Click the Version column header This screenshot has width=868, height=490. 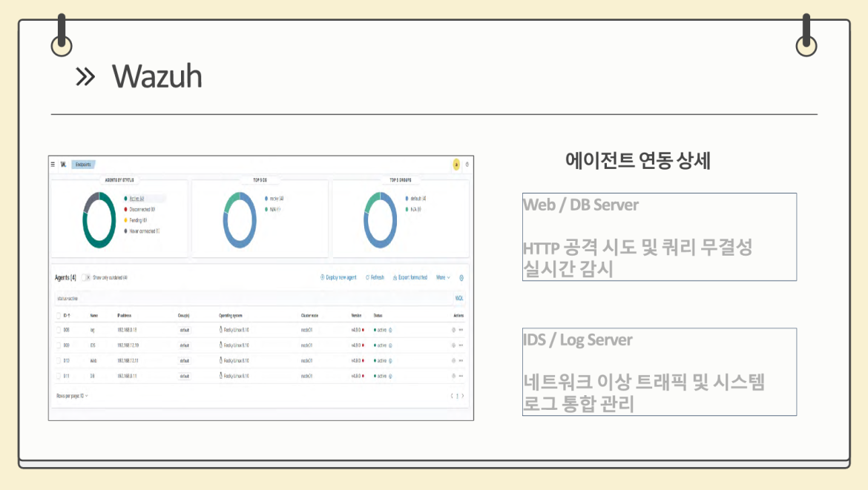(x=357, y=316)
